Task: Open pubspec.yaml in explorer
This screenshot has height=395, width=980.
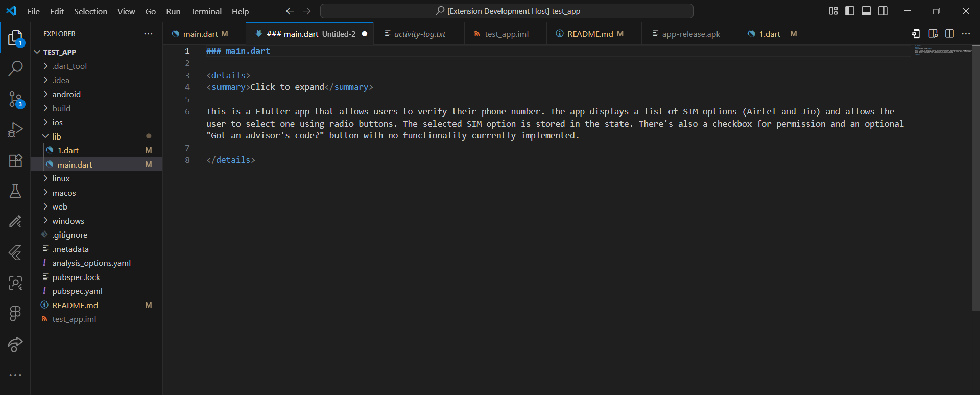Action: (97, 291)
